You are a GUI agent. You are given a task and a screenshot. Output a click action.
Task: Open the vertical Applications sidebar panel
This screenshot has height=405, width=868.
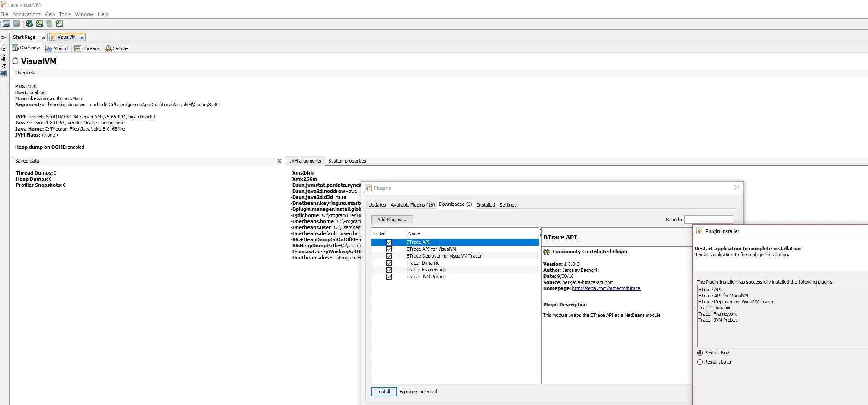3,56
